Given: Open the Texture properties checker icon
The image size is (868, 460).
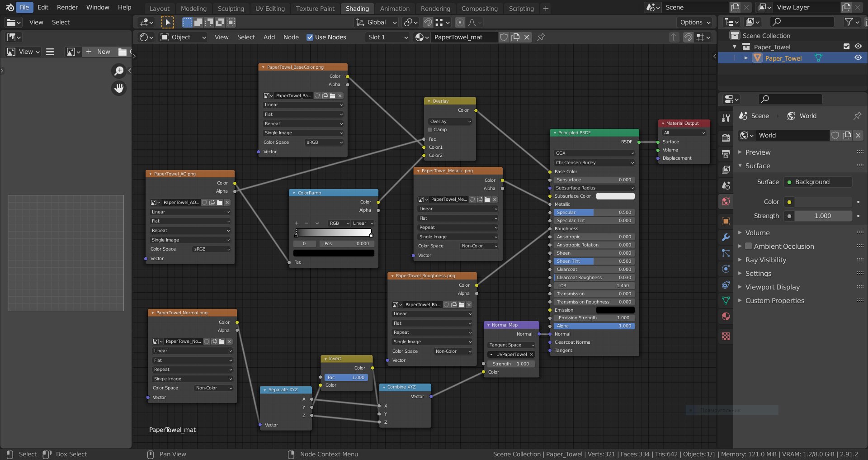Looking at the screenshot, I should click(726, 336).
